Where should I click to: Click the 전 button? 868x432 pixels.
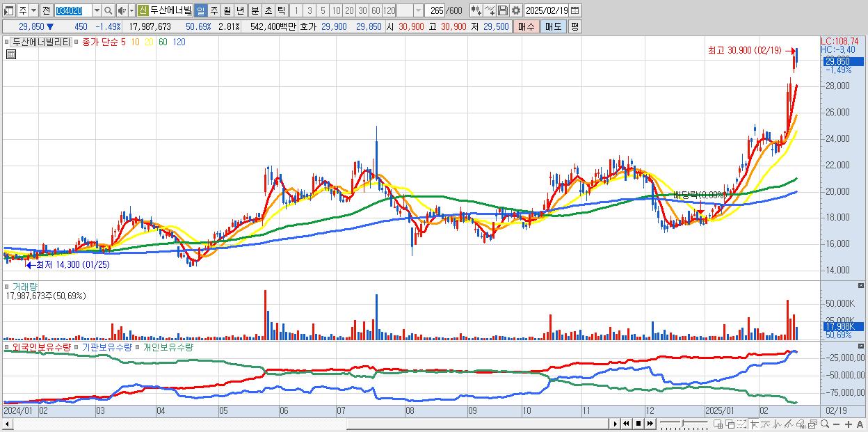point(46,11)
